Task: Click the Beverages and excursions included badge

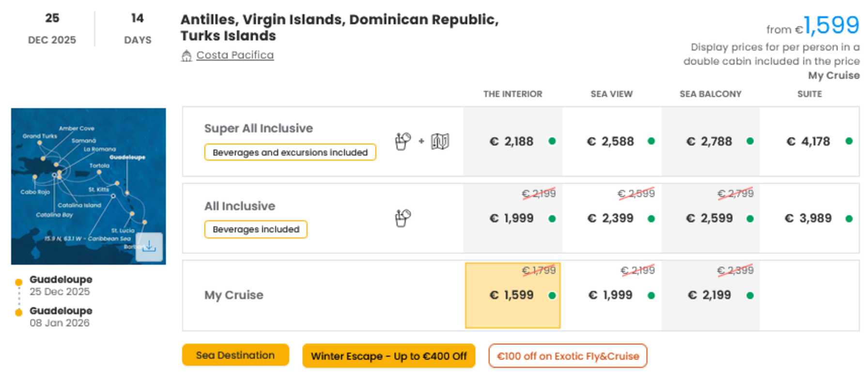Action: 290,152
